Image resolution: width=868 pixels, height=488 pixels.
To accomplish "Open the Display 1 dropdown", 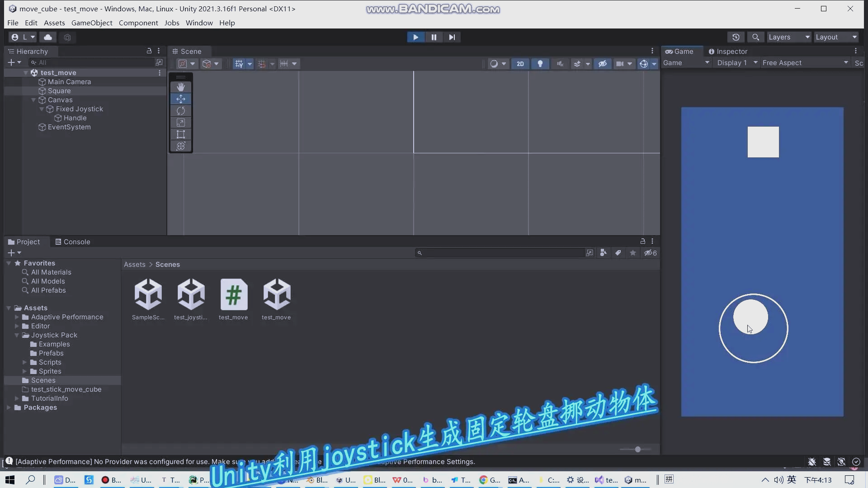I will click(x=737, y=63).
